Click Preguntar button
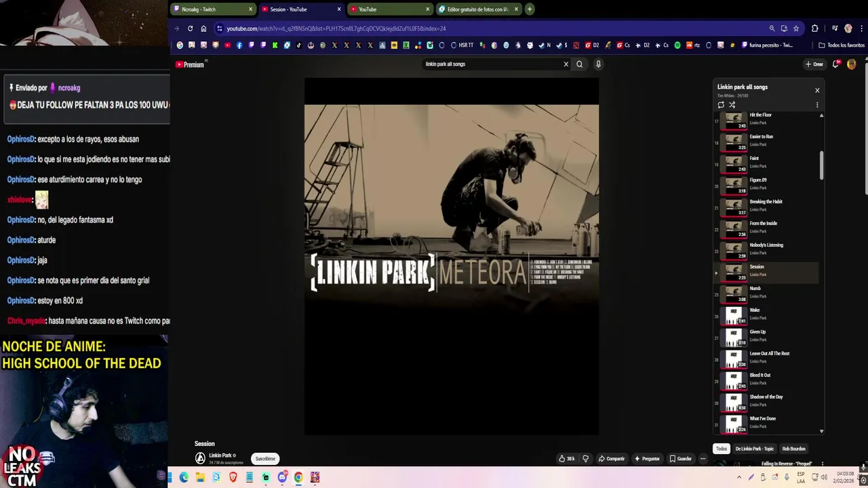 (x=647, y=459)
